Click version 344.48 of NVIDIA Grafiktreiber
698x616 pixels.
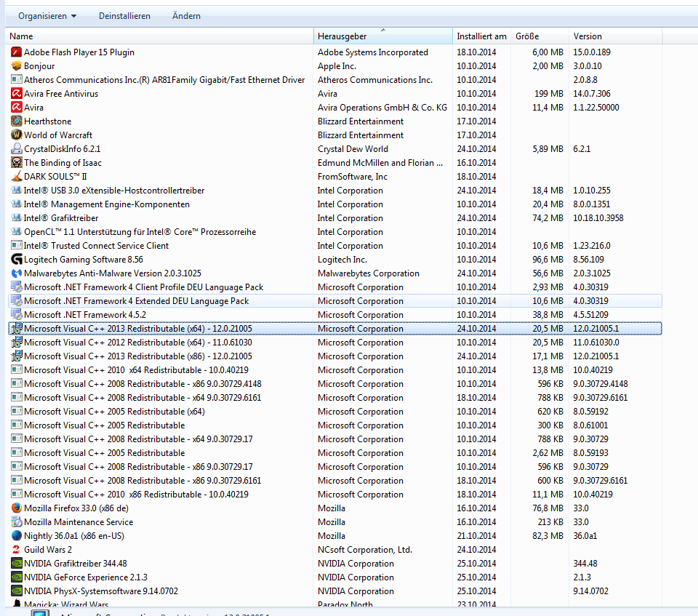585,564
